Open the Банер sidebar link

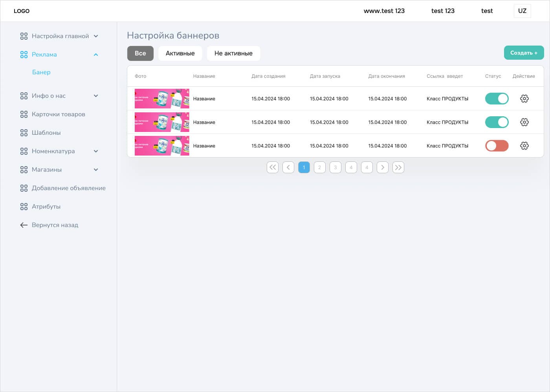pos(41,72)
